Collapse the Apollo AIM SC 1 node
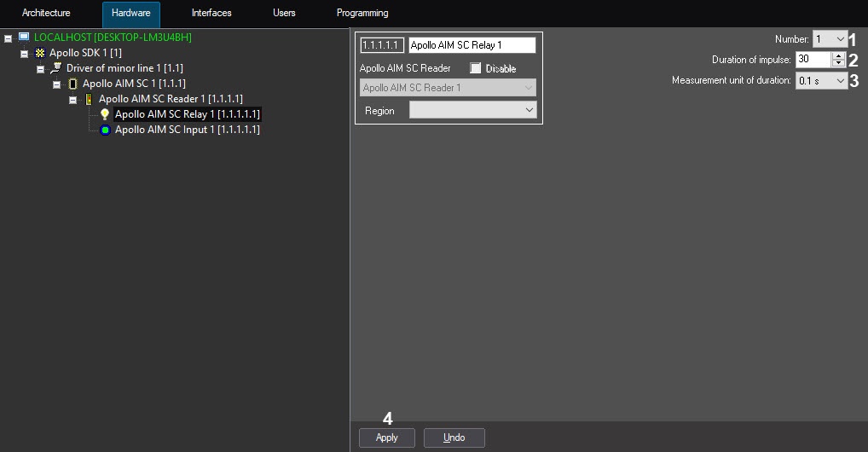Screen dimensions: 868x452 tap(56, 84)
